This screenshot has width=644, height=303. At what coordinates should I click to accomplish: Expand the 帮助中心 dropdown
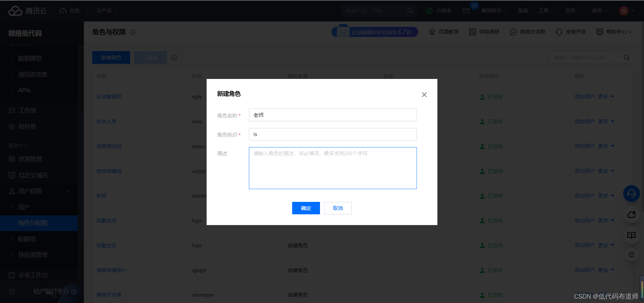(614, 32)
